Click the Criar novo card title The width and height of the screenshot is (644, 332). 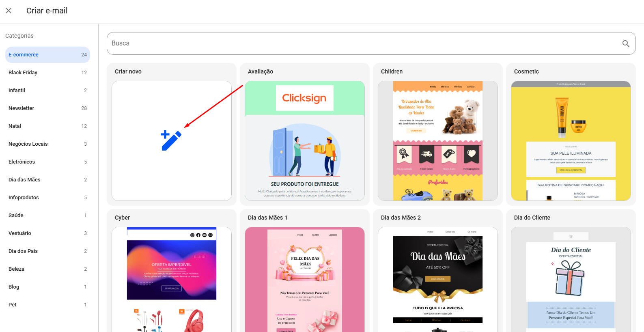[128, 71]
